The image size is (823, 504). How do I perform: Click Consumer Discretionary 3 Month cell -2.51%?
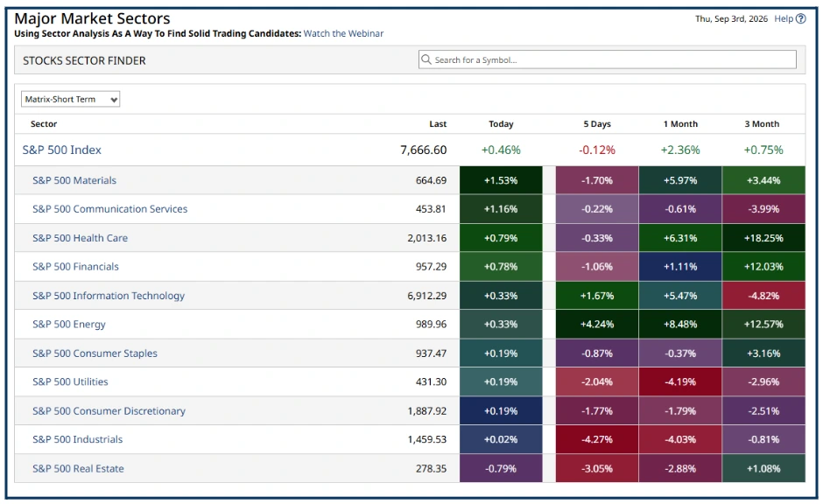click(763, 411)
